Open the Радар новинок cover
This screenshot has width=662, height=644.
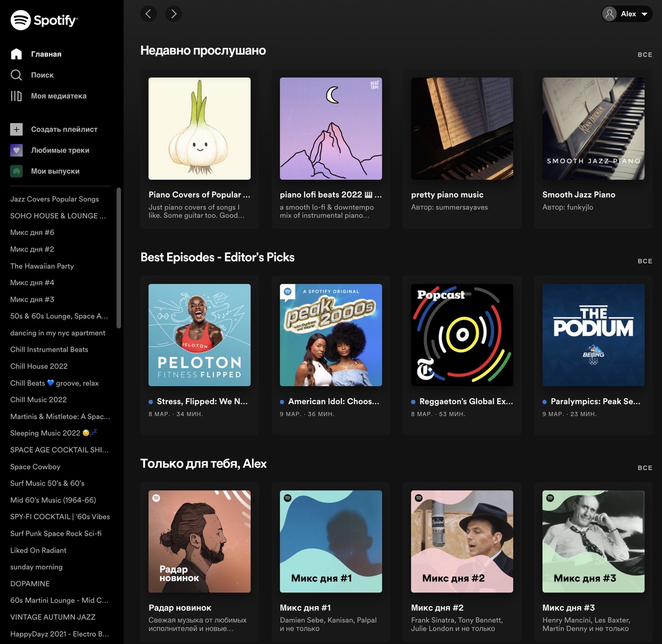pyautogui.click(x=200, y=541)
